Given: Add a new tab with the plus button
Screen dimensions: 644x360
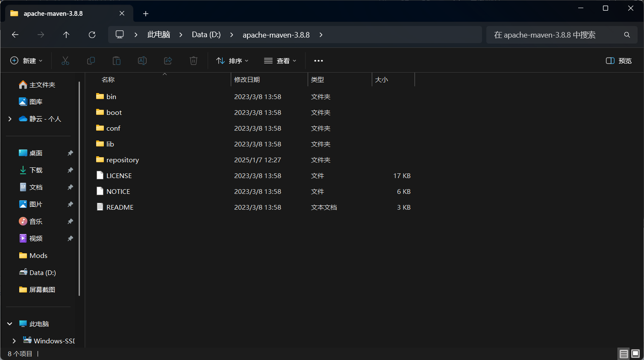Looking at the screenshot, I should [x=146, y=14].
